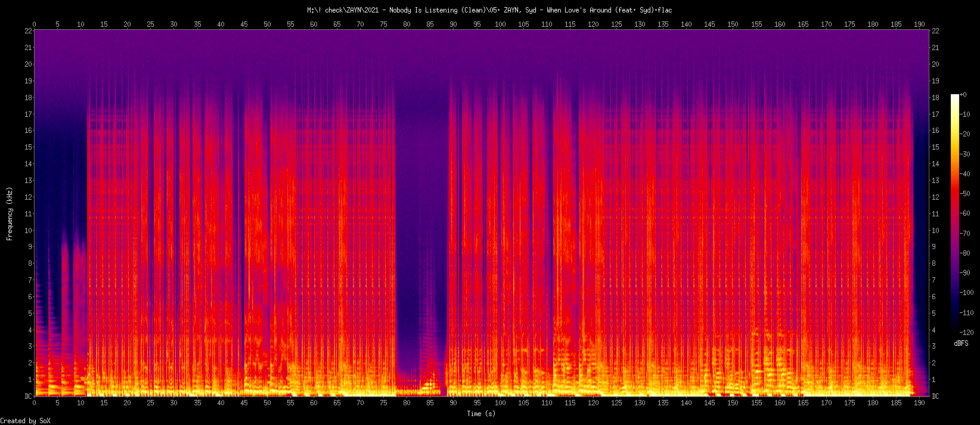980x425 pixels.
Task: Select the '-70' dBFS legend value
Action: pos(965,234)
